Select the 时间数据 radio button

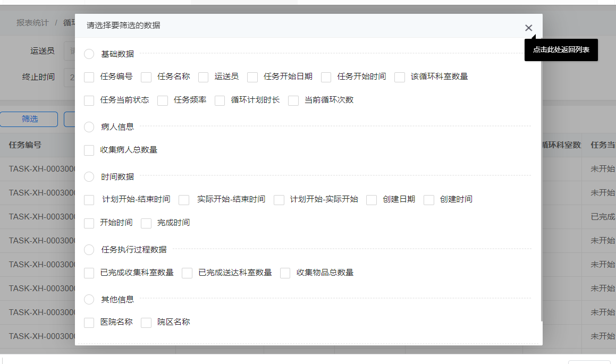point(89,176)
